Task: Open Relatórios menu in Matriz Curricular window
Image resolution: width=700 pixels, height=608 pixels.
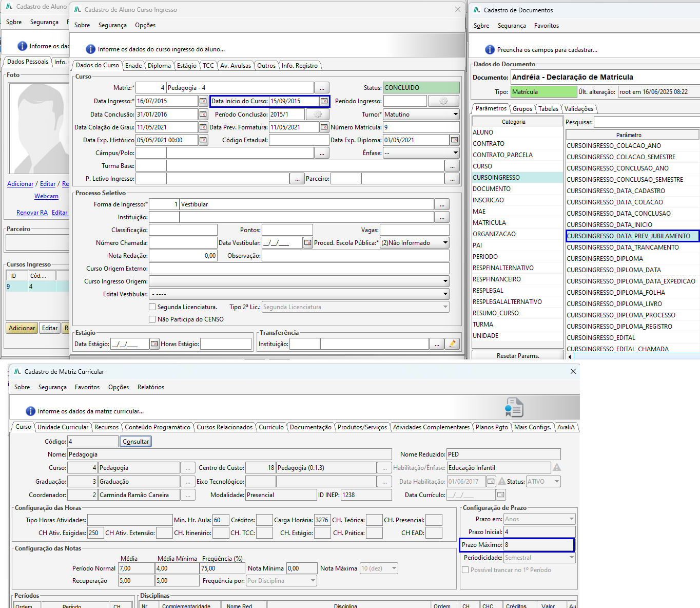Action: click(x=151, y=387)
